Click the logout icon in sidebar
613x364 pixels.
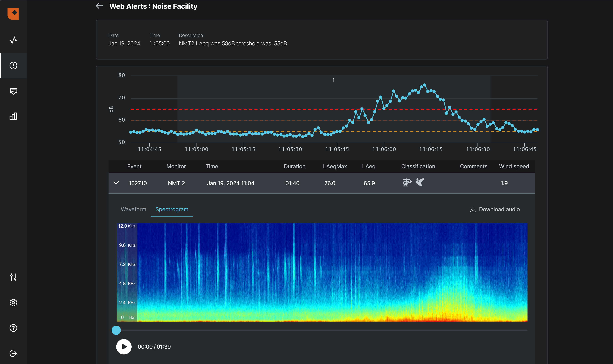click(13, 353)
